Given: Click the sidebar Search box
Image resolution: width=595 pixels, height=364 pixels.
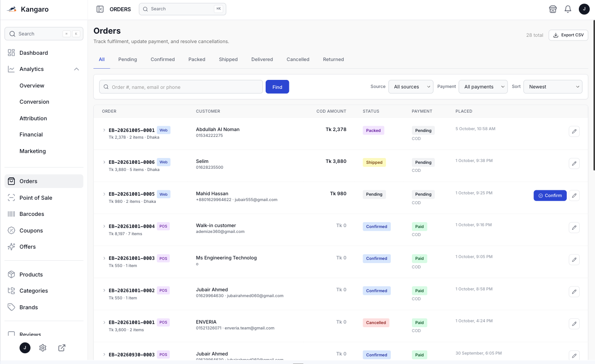Looking at the screenshot, I should (44, 34).
